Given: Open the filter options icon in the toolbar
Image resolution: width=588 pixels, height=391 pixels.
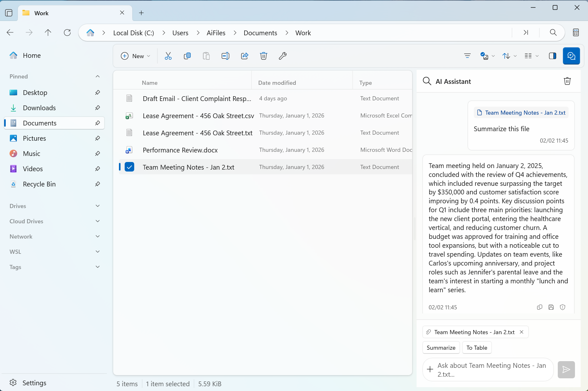Looking at the screenshot, I should point(467,56).
